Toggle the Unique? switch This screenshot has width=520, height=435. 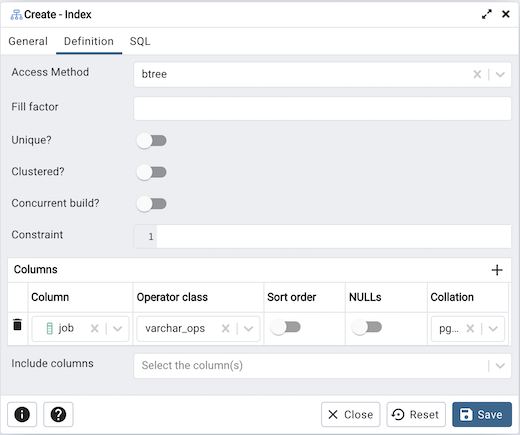pos(151,141)
